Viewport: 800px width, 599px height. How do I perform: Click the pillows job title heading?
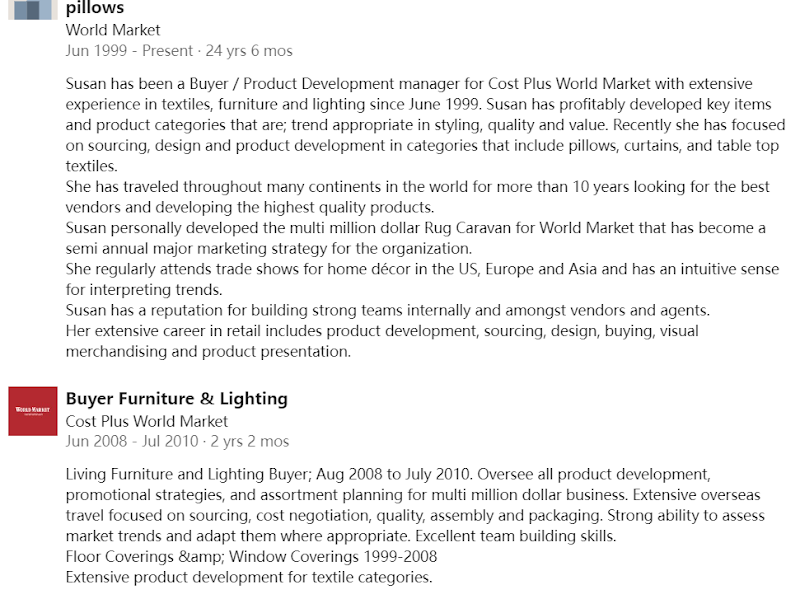[95, 8]
